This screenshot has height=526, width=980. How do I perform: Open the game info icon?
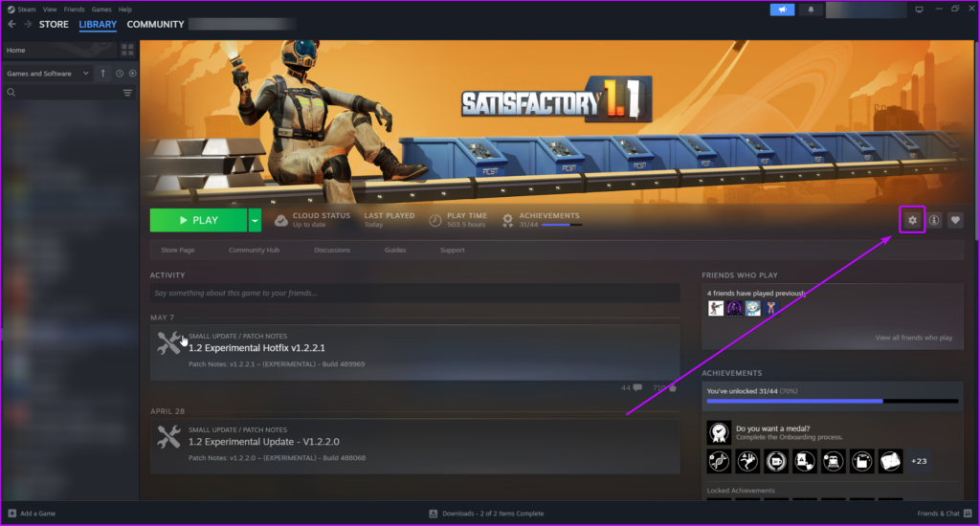(x=934, y=220)
